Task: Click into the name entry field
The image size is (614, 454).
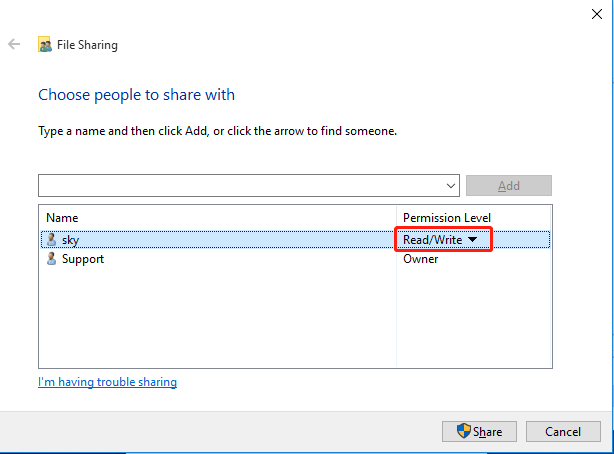Action: click(249, 186)
